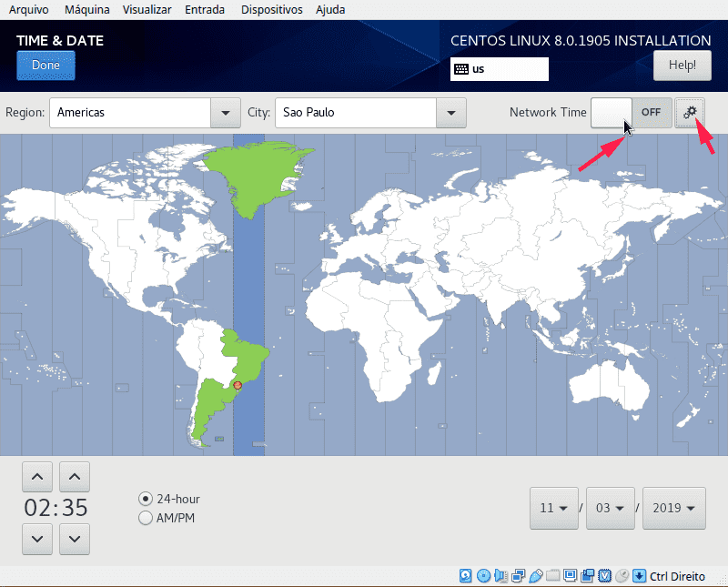The width and height of the screenshot is (728, 587).
Task: Toggle the Network Time switch on
Action: point(631,112)
